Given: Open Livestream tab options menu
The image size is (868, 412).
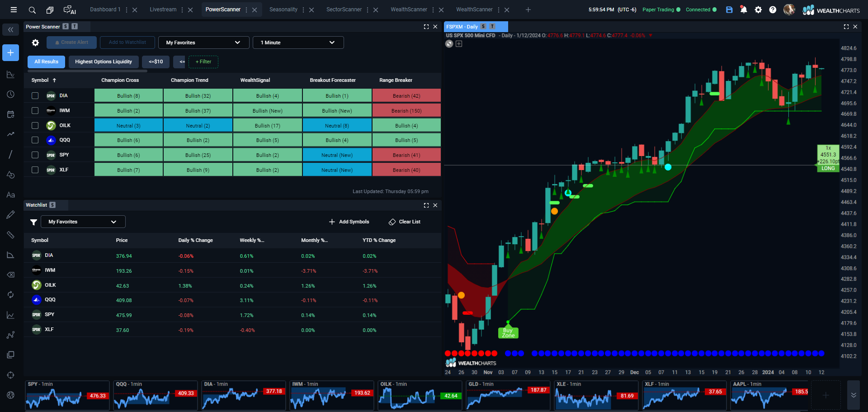Looking at the screenshot, I should (x=182, y=9).
